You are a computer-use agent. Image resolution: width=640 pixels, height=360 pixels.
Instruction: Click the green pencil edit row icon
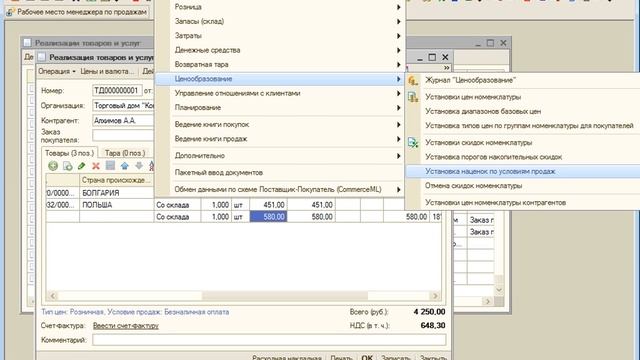point(82,166)
